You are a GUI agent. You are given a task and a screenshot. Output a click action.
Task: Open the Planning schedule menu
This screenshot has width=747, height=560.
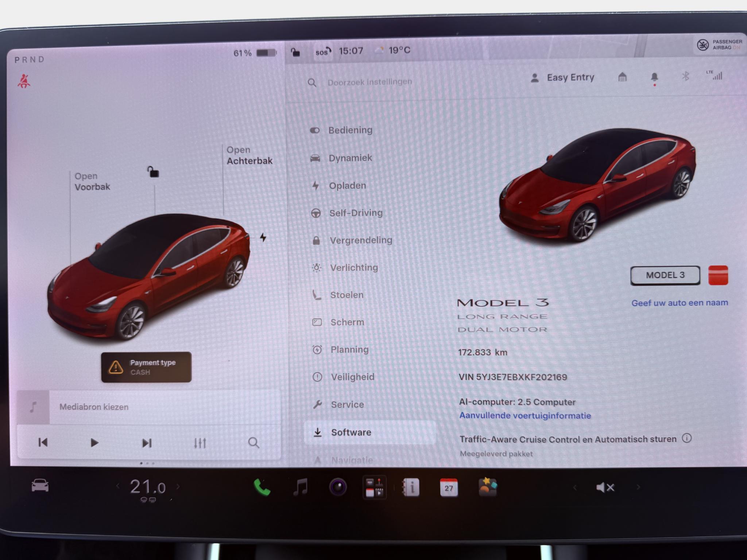pos(341,350)
